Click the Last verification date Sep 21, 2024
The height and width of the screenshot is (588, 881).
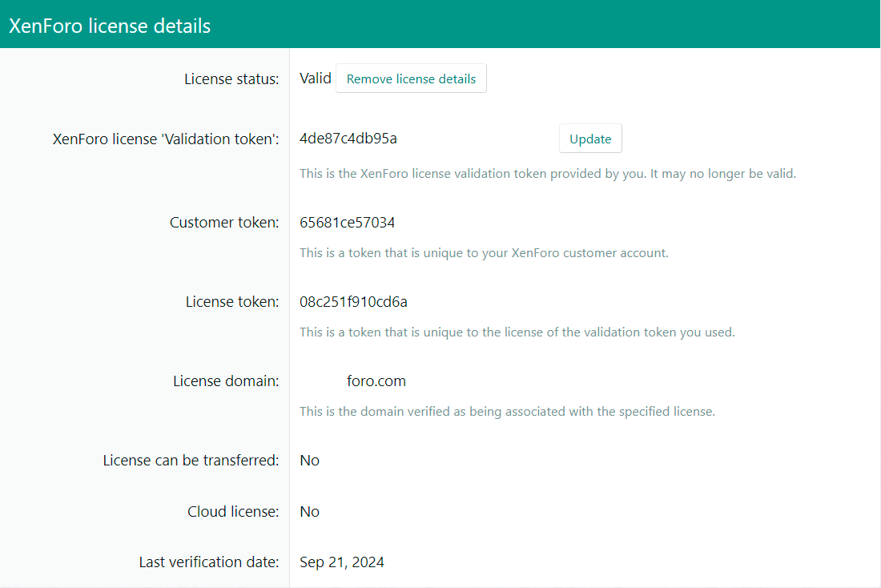[342, 562]
